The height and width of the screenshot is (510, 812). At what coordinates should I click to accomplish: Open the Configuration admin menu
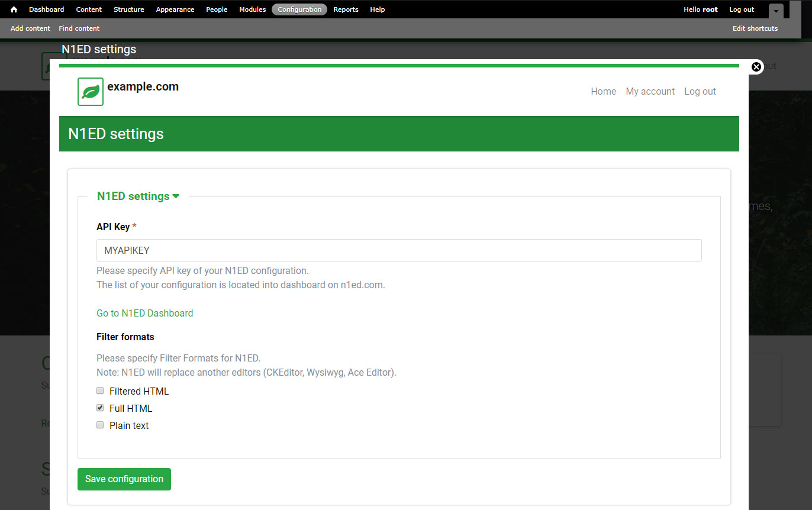tap(299, 9)
